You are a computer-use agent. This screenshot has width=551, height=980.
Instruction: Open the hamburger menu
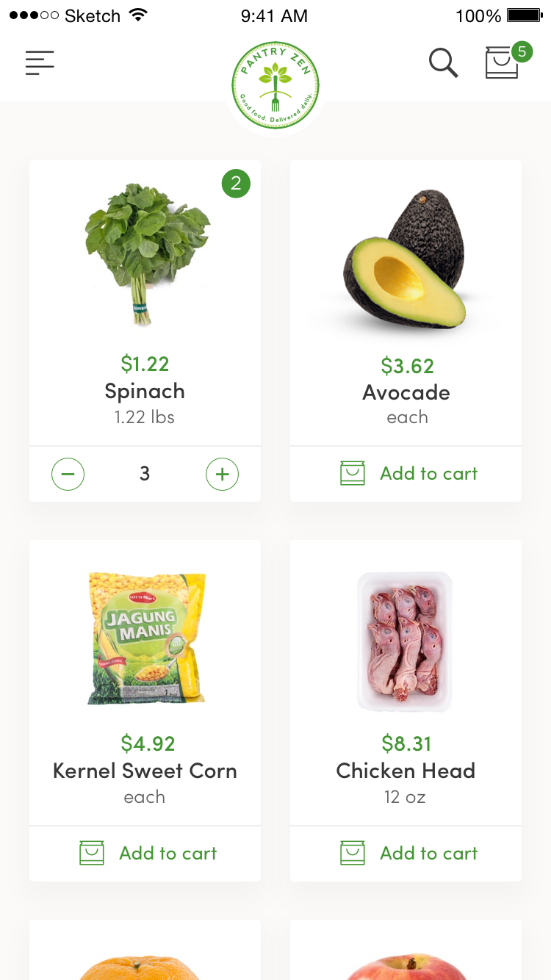pyautogui.click(x=40, y=62)
